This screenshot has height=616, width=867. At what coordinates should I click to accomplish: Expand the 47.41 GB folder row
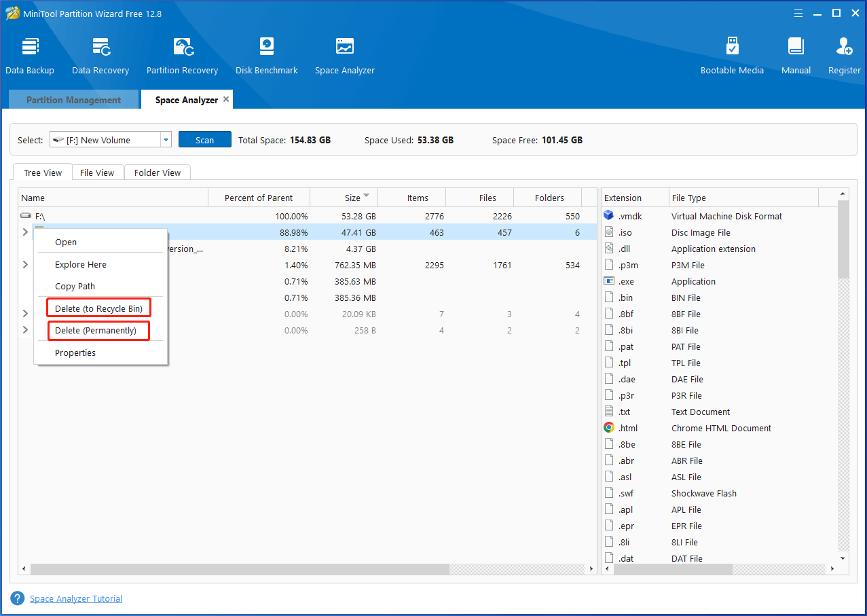point(26,232)
